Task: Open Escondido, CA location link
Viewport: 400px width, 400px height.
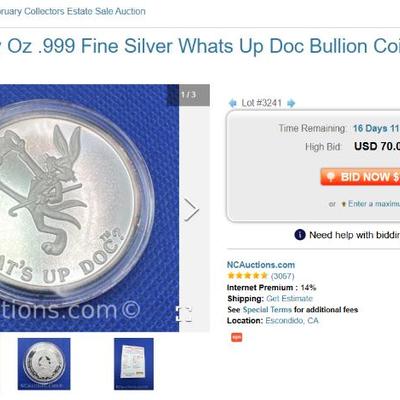Action: 292,321
